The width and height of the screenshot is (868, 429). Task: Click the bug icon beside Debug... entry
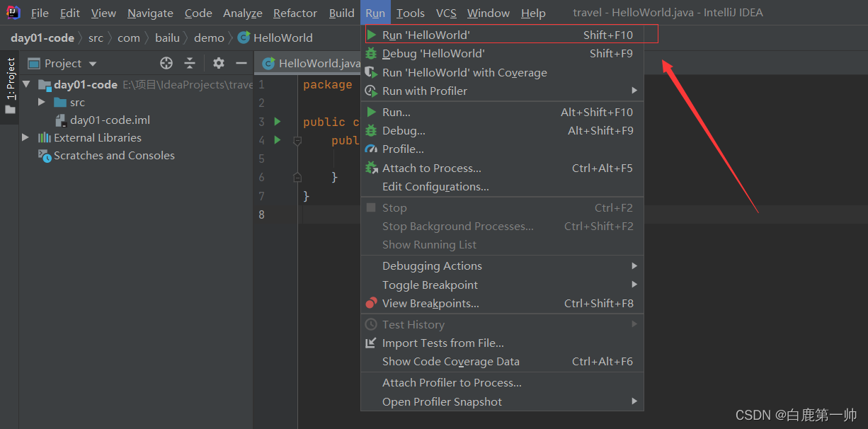pos(371,130)
